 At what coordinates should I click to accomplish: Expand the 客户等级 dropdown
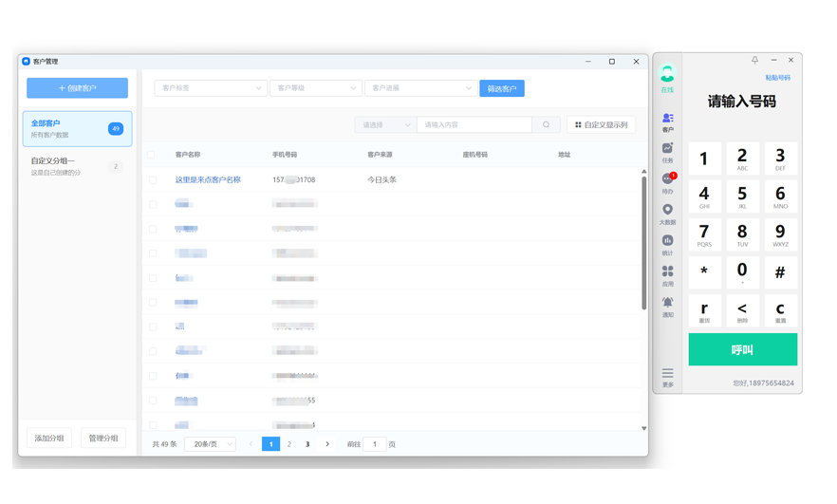(315, 88)
